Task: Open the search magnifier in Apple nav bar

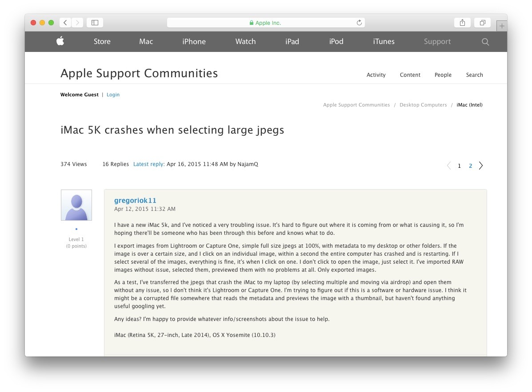Action: pyautogui.click(x=485, y=42)
